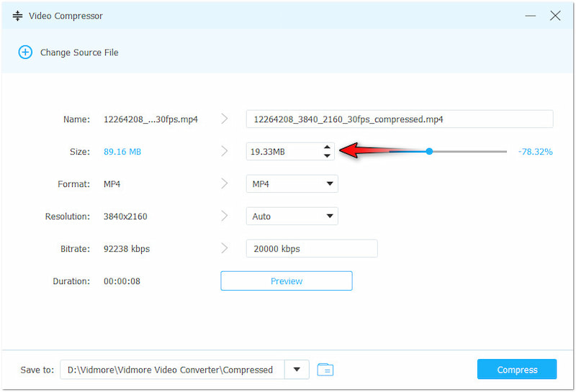
Task: Click the 19.33MB size input field
Action: [282, 152]
